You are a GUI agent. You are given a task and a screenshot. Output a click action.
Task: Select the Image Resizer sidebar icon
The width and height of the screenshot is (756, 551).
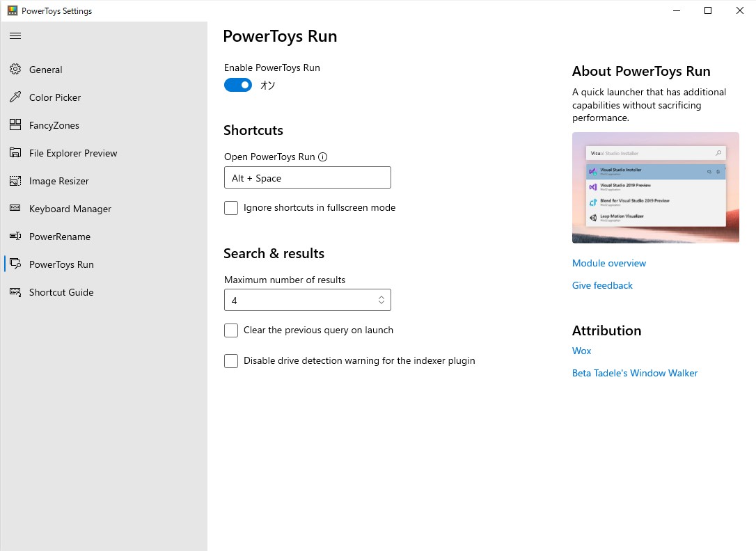pyautogui.click(x=15, y=181)
